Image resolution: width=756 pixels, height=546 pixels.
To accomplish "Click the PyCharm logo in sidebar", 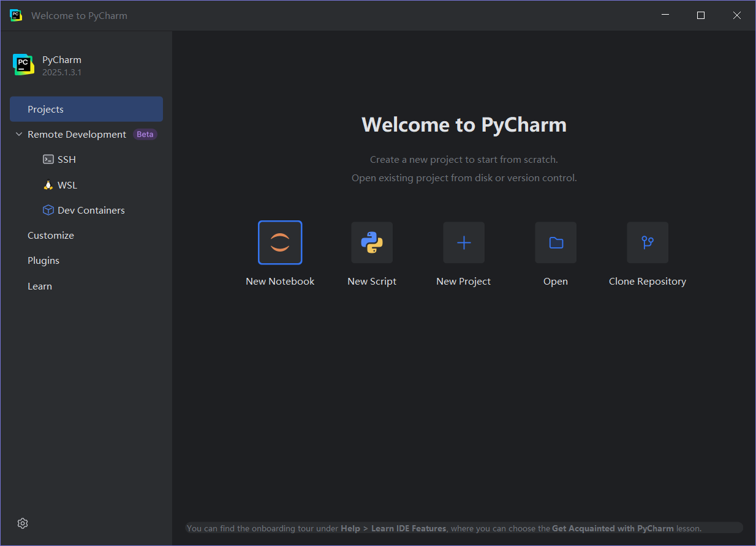I will click(23, 65).
